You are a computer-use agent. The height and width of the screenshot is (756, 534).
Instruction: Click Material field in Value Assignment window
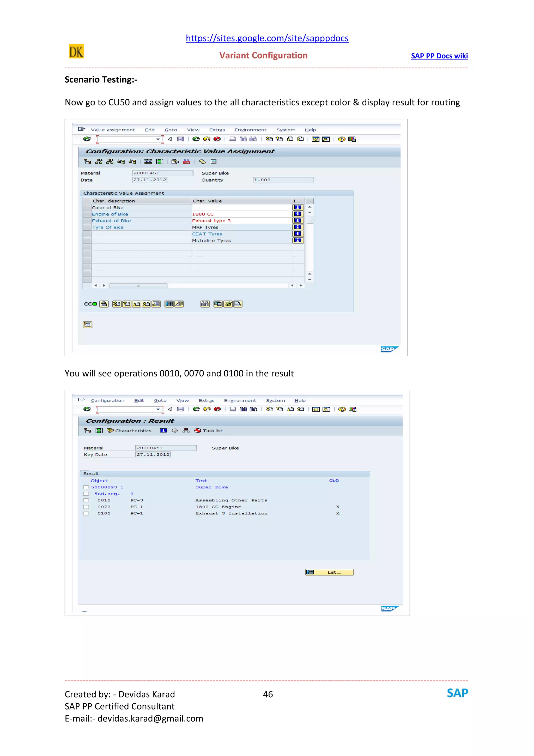tap(162, 173)
